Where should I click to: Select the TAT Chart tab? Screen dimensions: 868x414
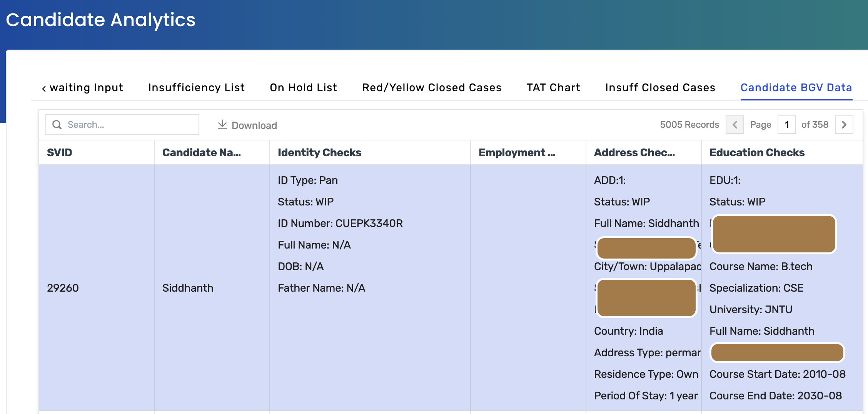(x=553, y=88)
